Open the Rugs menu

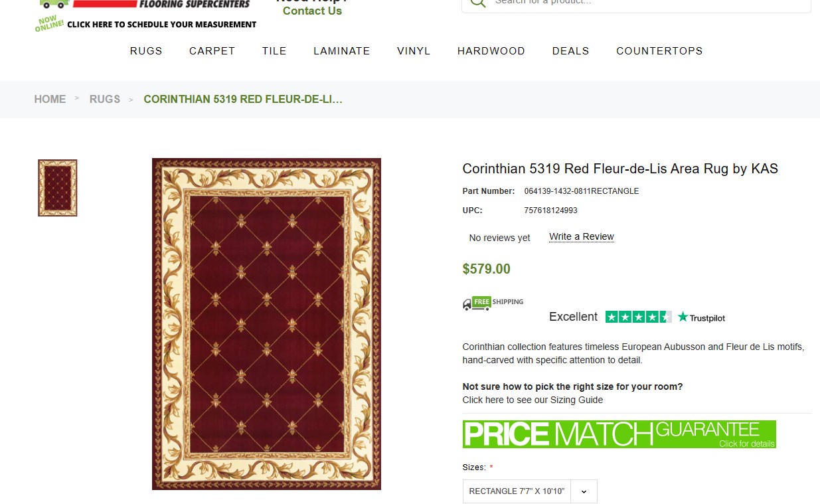(x=146, y=51)
